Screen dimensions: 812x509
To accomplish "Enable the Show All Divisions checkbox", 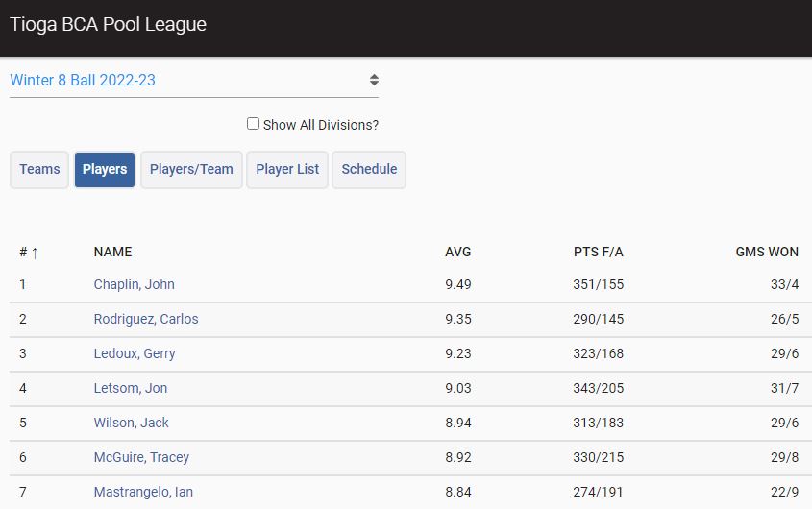I will 253,124.
